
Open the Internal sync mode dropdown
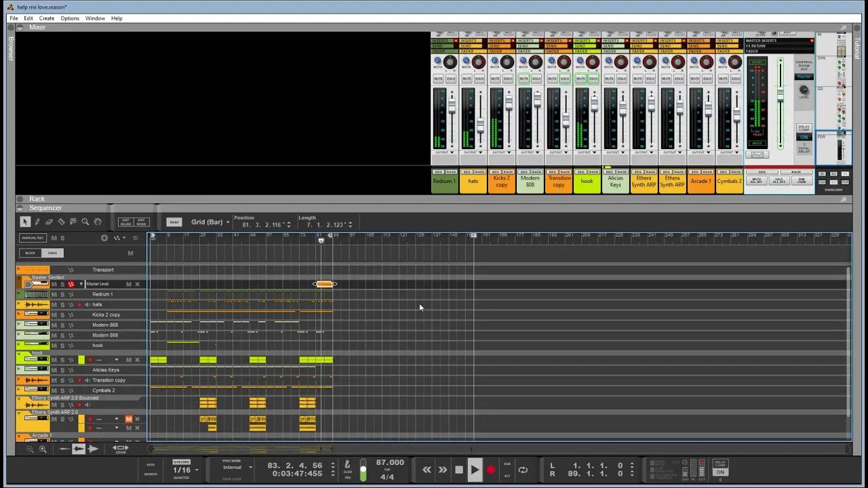coord(237,467)
